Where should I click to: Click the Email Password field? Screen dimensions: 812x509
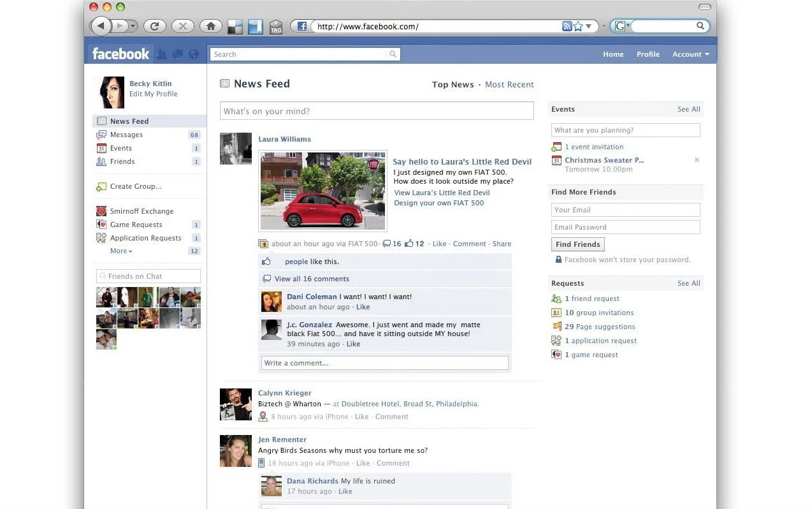[625, 227]
